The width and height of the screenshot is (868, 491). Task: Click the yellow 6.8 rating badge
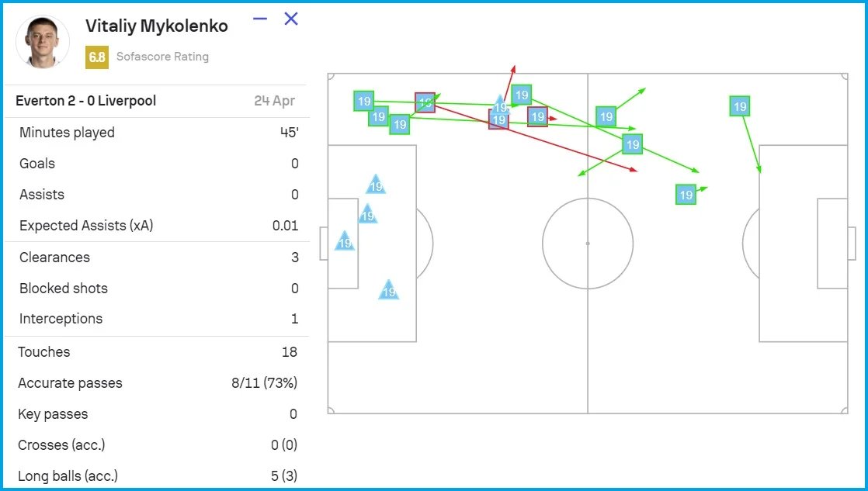pos(97,57)
